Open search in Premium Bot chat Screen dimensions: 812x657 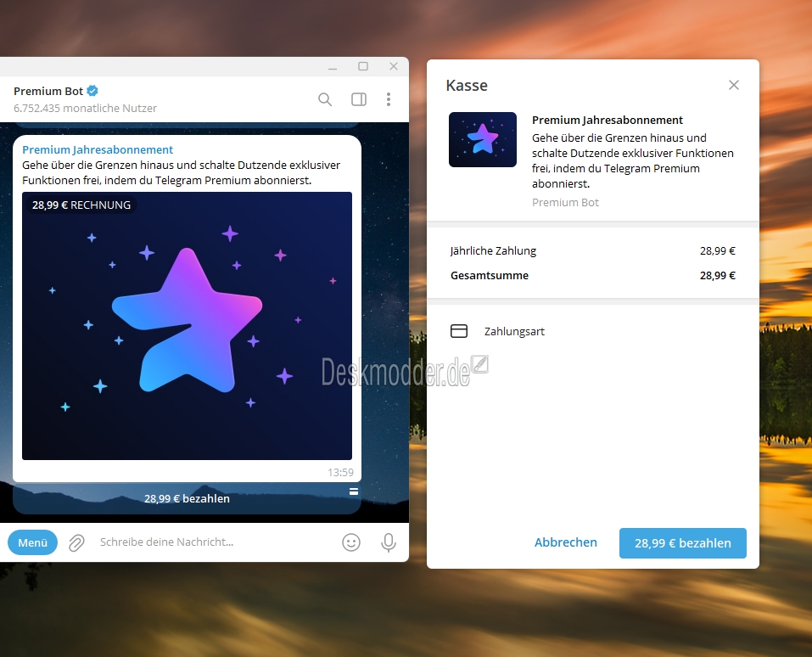point(325,99)
